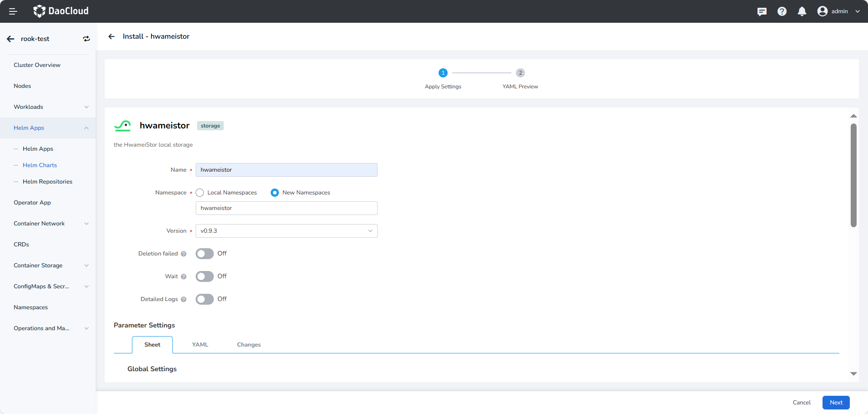Open the Version v0.9.3 dropdown
This screenshot has width=868, height=414.
click(x=286, y=231)
